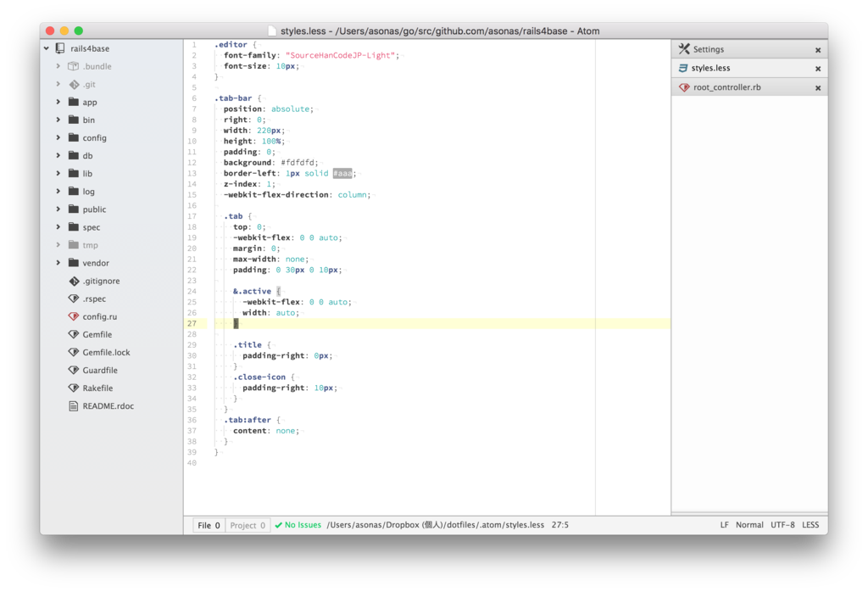Click the .rspec ruby file icon

(74, 299)
